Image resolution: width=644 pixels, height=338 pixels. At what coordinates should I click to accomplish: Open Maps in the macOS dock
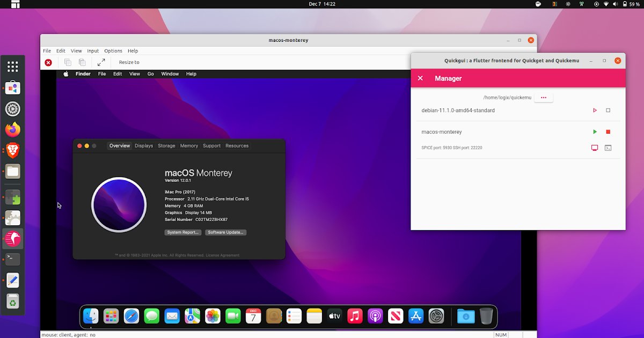[192, 316]
